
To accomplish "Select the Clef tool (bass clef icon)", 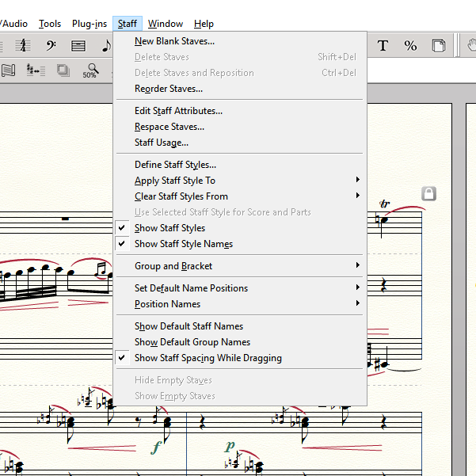I will (51, 46).
